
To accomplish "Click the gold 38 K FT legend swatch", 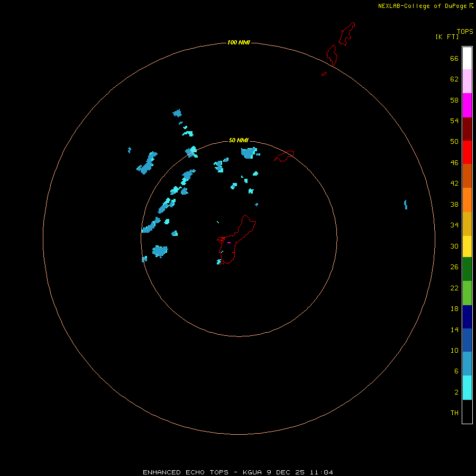I will coord(467,224).
